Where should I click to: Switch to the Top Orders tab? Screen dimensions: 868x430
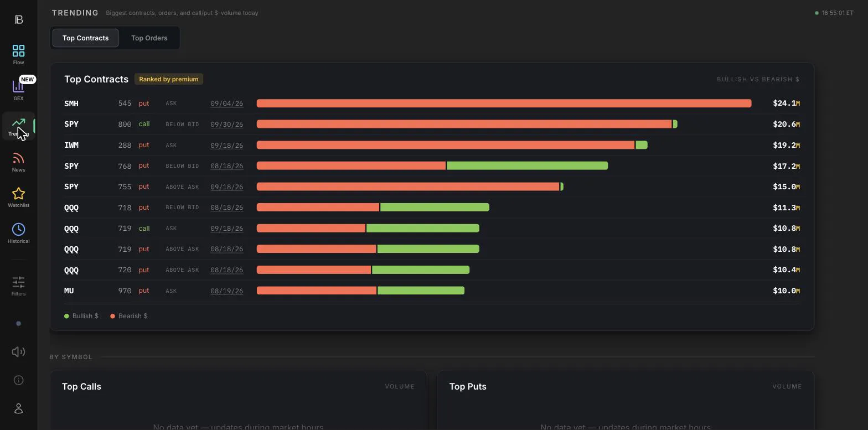149,38
